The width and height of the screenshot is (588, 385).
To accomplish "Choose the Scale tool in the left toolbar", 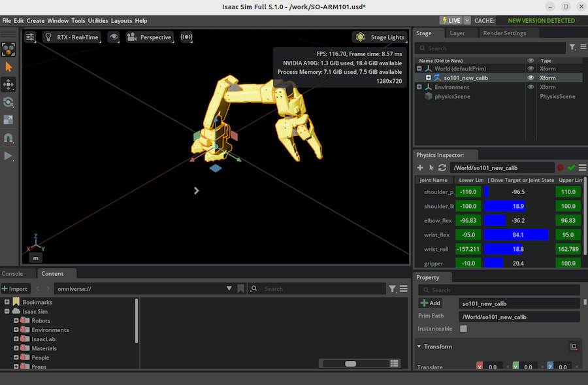I will 8,120.
